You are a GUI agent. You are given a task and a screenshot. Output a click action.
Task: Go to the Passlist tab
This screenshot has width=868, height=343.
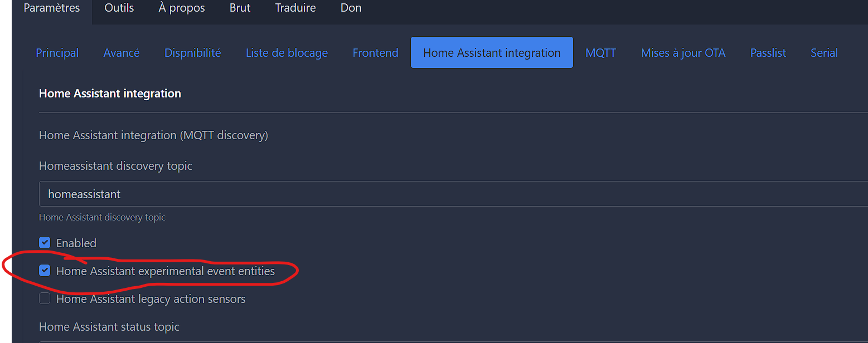pos(768,53)
